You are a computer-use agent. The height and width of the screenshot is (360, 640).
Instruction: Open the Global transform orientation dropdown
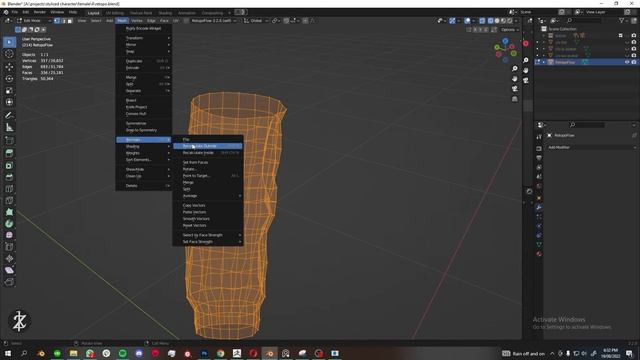point(256,20)
